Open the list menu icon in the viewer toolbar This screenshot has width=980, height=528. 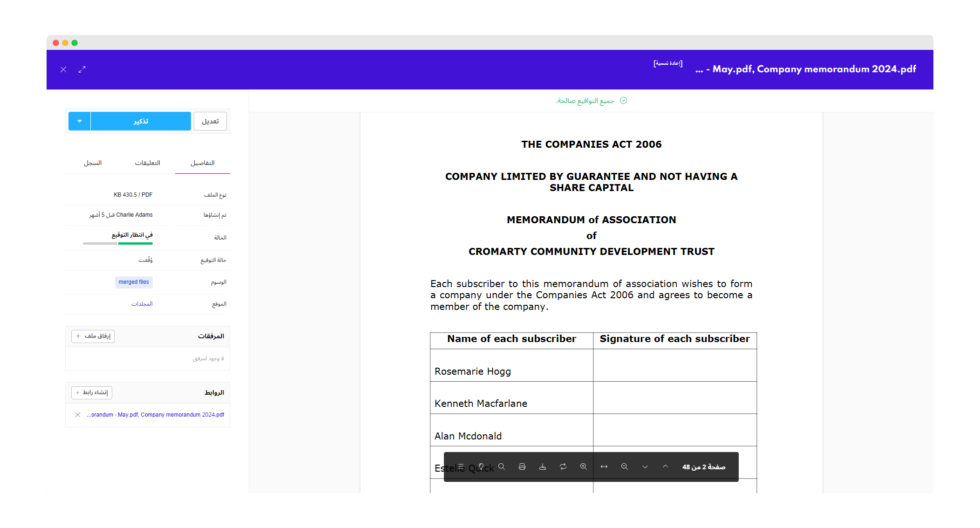pyautogui.click(x=461, y=466)
